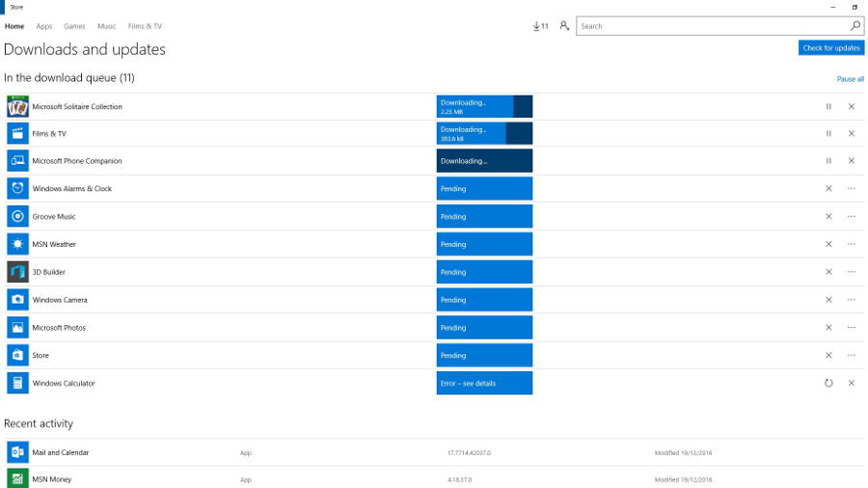
Task: Open the MSN Money entry
Action: click(435, 478)
